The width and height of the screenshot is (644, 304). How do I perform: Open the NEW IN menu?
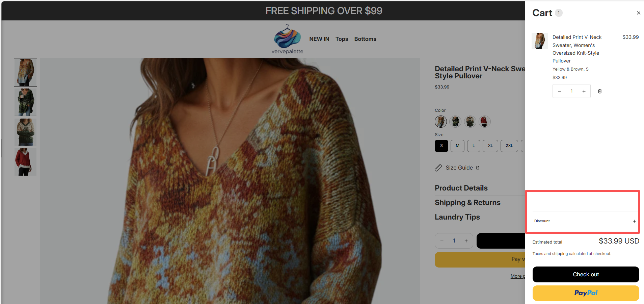click(319, 39)
